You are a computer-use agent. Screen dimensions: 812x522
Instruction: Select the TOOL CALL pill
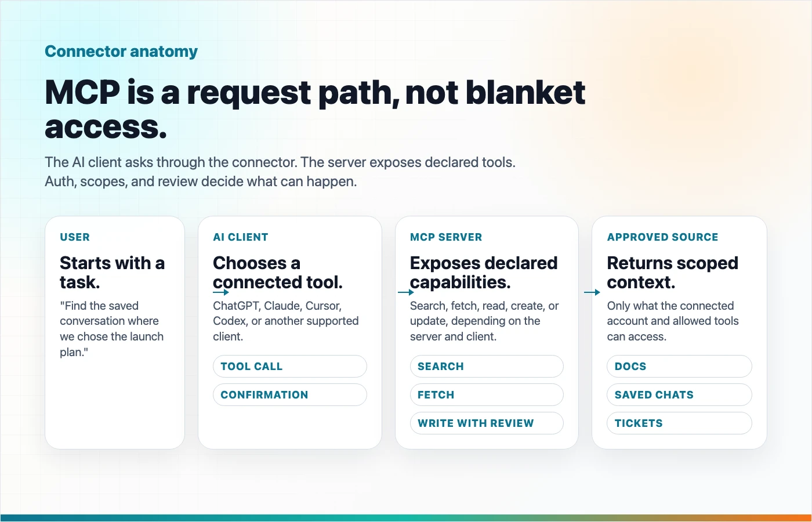(290, 367)
